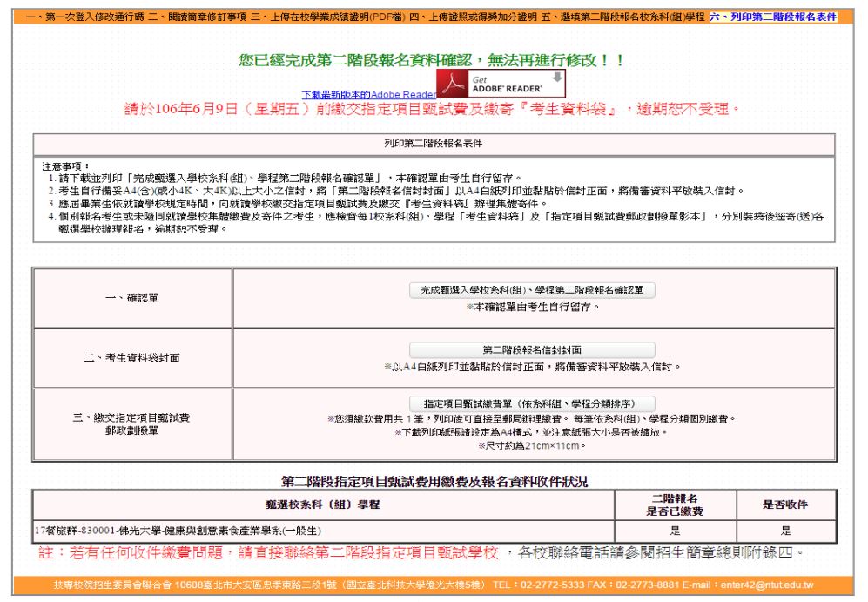Click the green 您已經完成第二階段報名資料確認 notice
Image resolution: width=868 pixels, height=602 pixels.
pos(432,60)
